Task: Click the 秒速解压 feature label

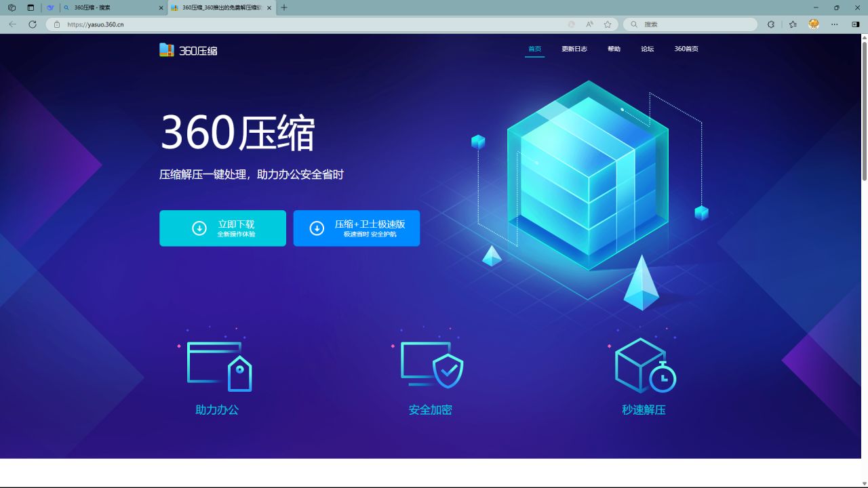Action: (644, 410)
